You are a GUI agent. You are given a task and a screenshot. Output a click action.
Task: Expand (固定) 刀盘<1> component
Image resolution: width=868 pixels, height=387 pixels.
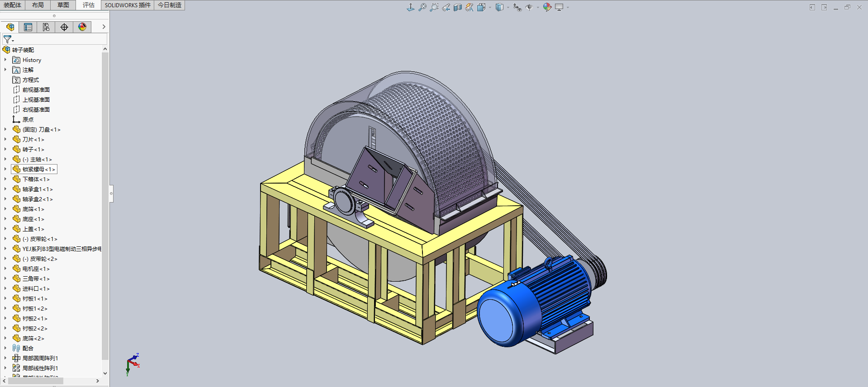pyautogui.click(x=5, y=129)
